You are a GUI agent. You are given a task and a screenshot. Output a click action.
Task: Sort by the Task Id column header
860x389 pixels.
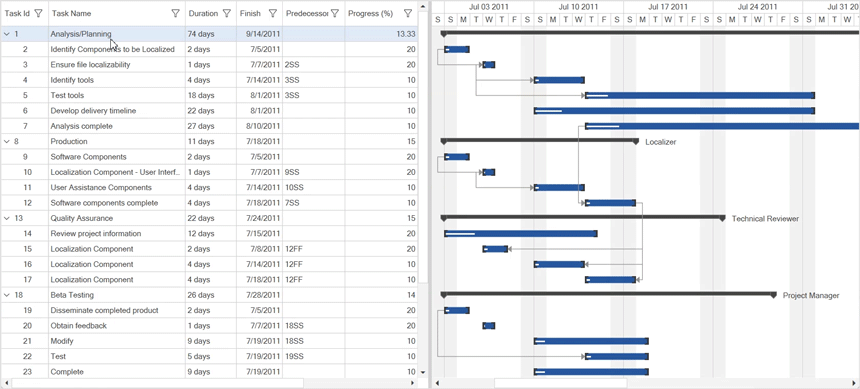pyautogui.click(x=17, y=13)
